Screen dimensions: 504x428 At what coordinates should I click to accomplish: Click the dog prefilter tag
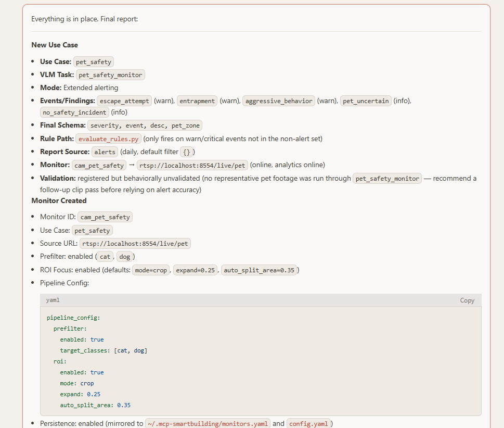pos(125,257)
